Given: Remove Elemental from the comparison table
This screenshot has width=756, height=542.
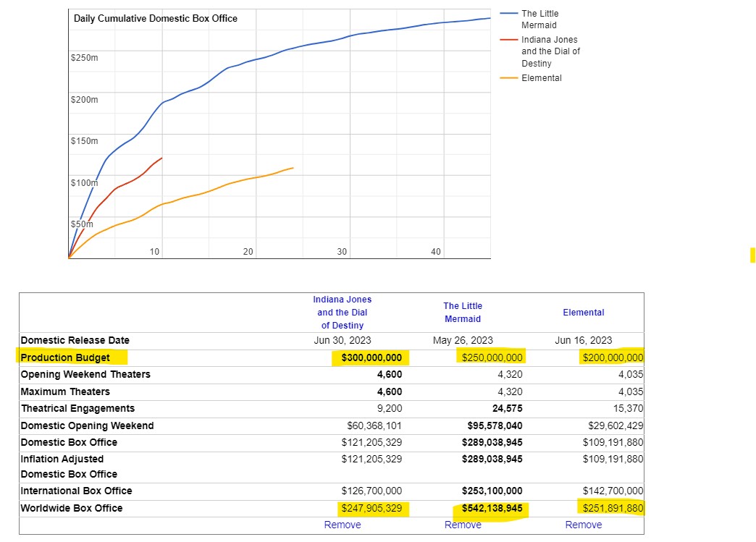Looking at the screenshot, I should pyautogui.click(x=583, y=525).
